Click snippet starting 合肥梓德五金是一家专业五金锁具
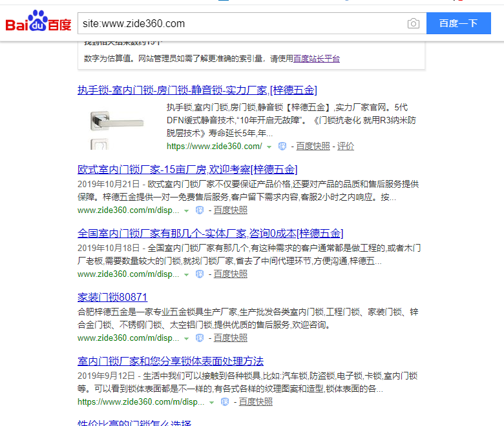Screen dimensions: 504x426 248,318
